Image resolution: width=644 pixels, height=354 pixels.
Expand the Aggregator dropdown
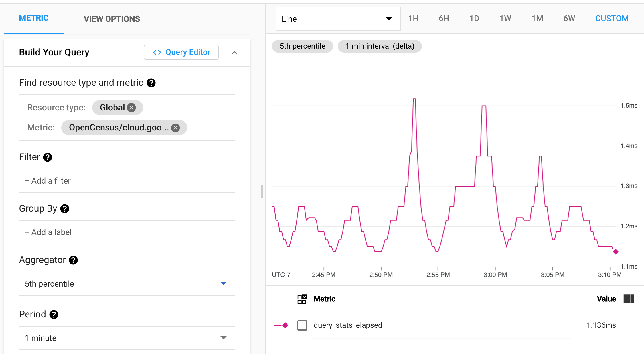(x=127, y=284)
